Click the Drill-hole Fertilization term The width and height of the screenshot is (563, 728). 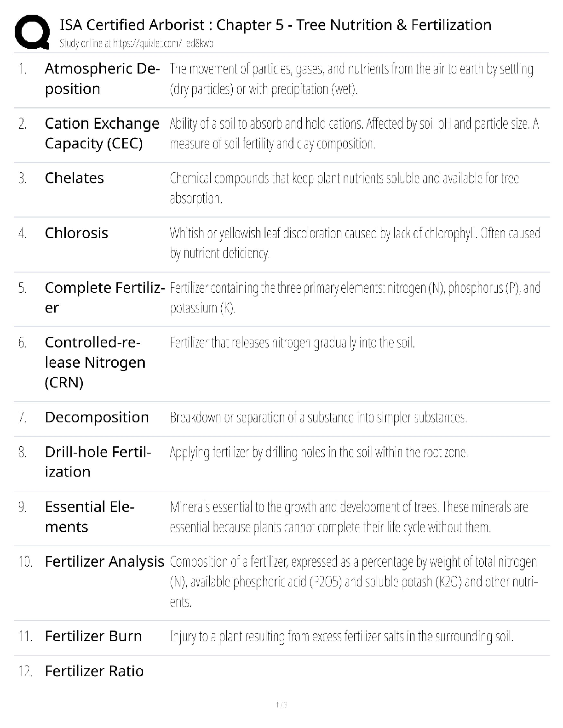(98, 462)
